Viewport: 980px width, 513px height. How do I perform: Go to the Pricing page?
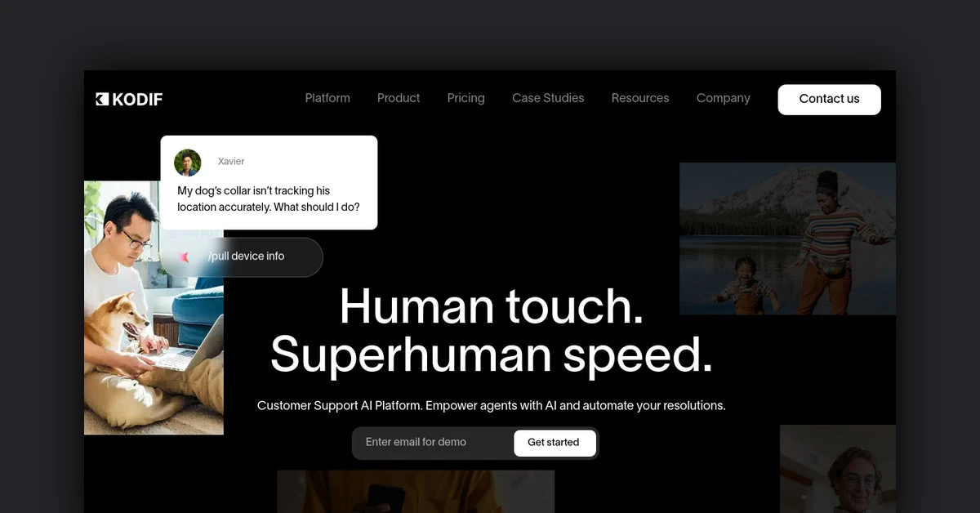point(465,98)
